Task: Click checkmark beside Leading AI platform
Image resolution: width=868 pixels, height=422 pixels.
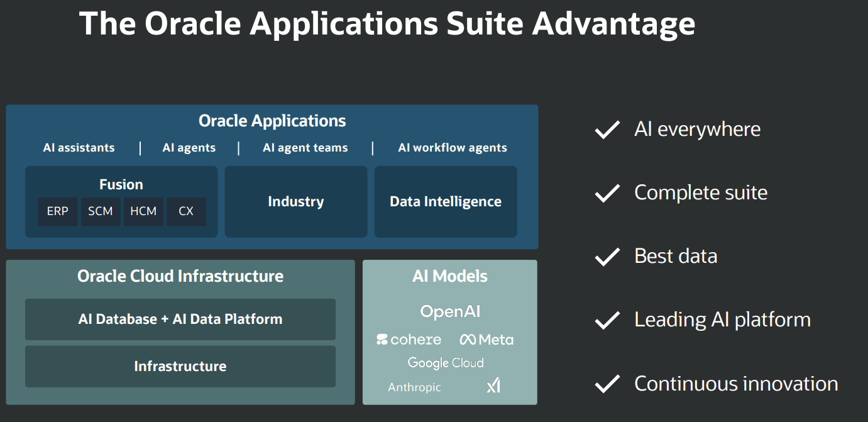Action: coord(607,320)
